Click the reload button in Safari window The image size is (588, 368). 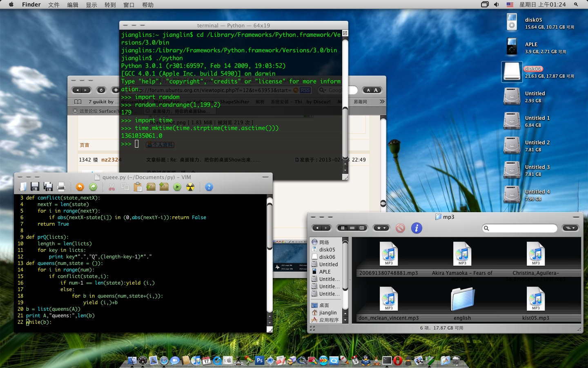[101, 90]
